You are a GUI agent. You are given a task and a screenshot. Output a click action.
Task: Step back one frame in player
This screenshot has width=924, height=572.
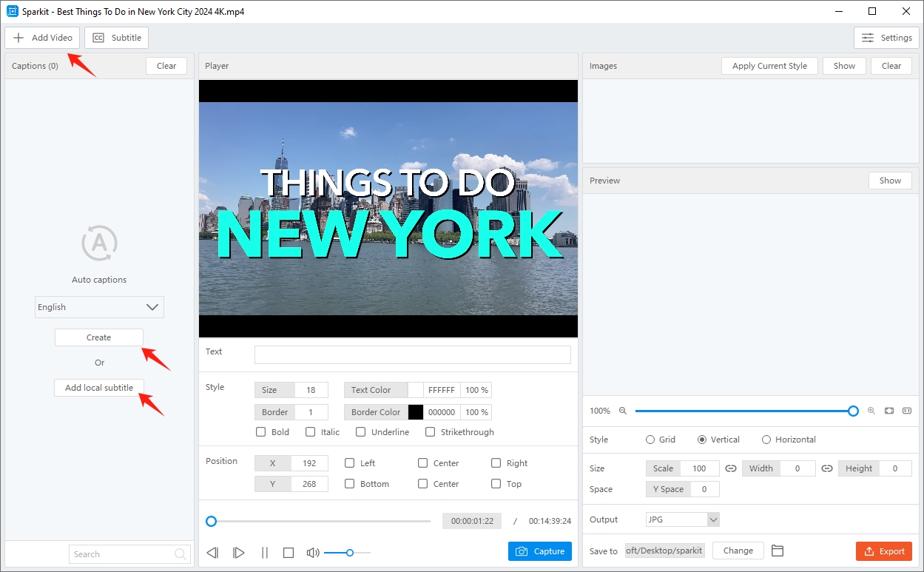click(x=212, y=553)
